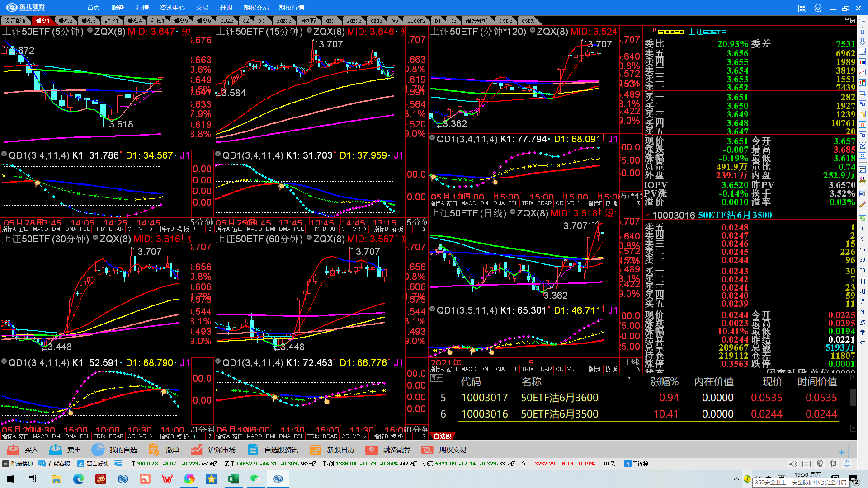This screenshot has width=868, height=488.
Task: Open the 期权交易 top menu
Action: tap(256, 8)
